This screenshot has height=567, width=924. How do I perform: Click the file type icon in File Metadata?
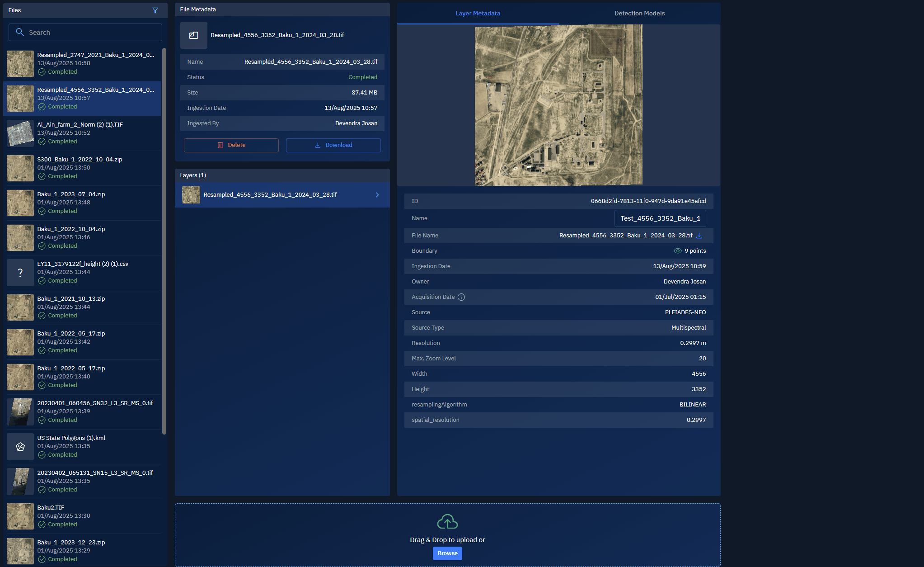point(194,35)
